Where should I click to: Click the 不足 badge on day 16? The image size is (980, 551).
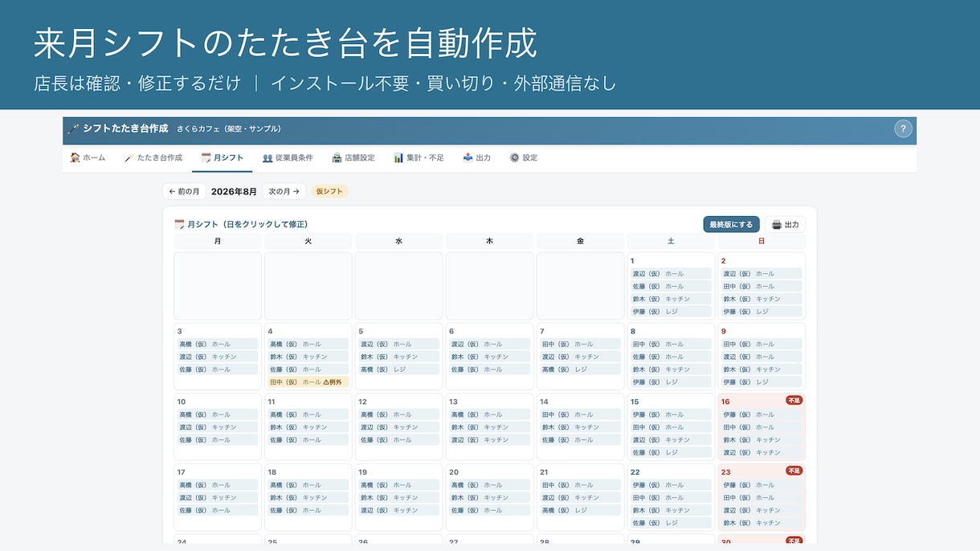coord(794,400)
